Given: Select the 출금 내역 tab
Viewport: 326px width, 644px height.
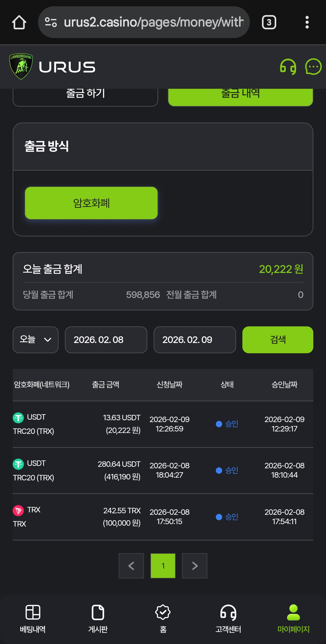Looking at the screenshot, I should click(240, 95).
